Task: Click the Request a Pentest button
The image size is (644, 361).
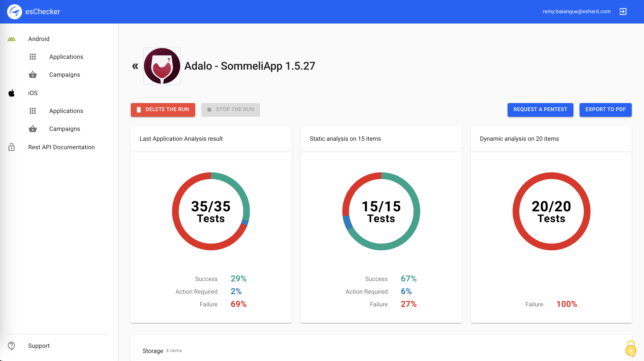Action: pyautogui.click(x=540, y=110)
